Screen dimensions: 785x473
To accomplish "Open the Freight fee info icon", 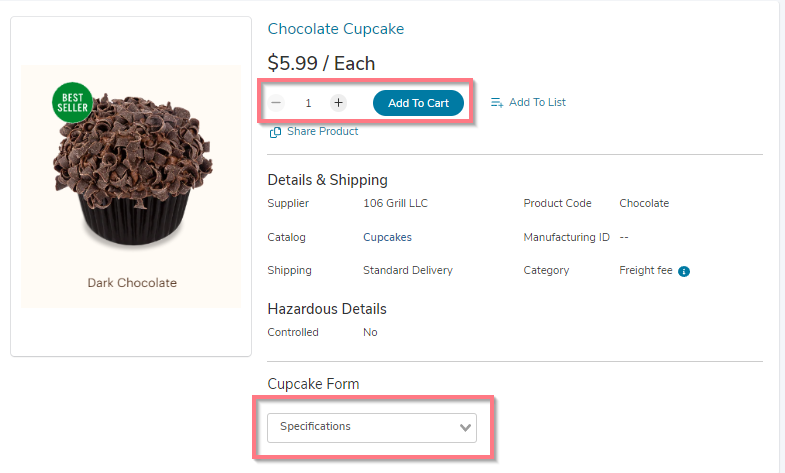I will [x=684, y=271].
